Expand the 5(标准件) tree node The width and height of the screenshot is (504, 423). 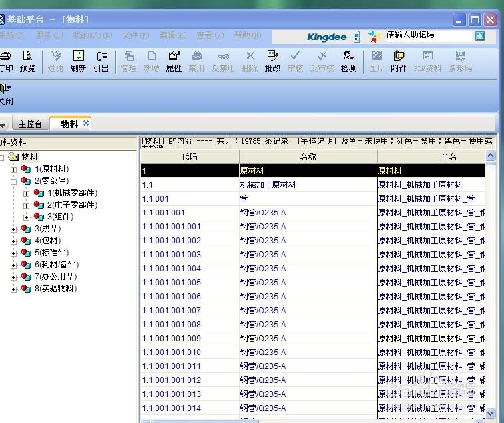[13, 253]
